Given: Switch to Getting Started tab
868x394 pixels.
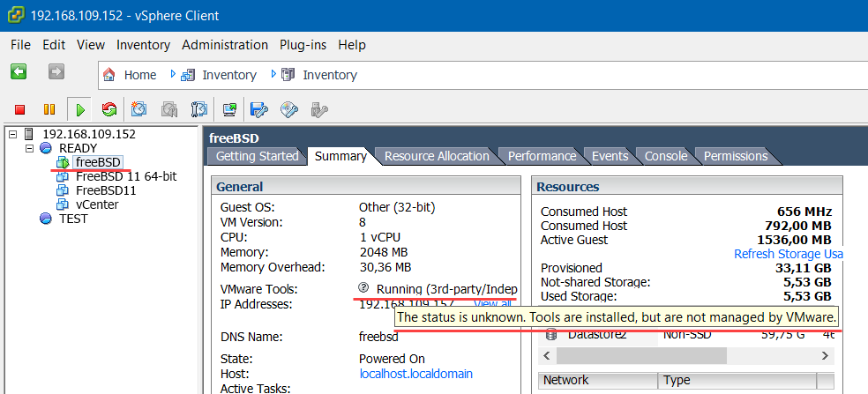Looking at the screenshot, I should point(257,157).
